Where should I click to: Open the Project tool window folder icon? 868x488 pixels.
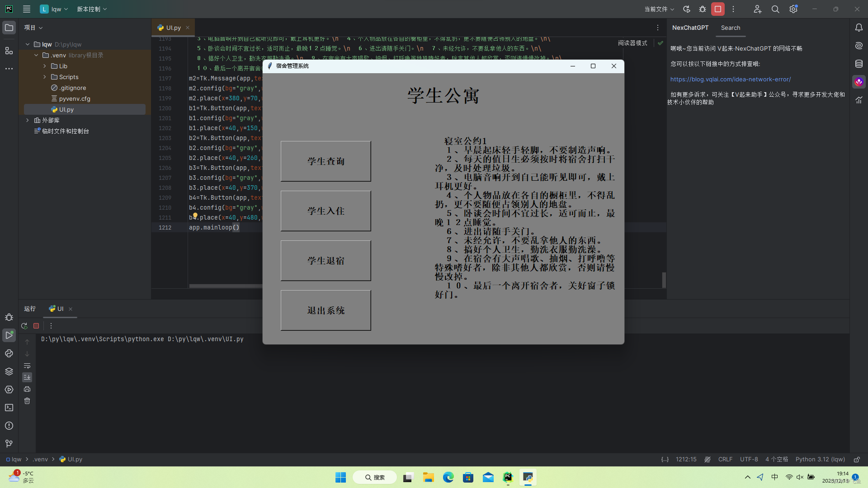tap(9, 28)
